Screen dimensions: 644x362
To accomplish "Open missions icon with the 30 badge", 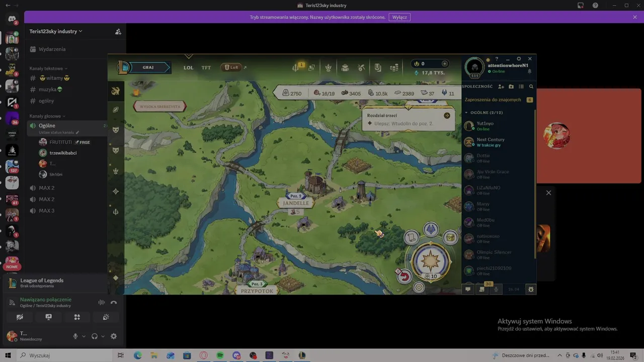I will click(x=482, y=289).
